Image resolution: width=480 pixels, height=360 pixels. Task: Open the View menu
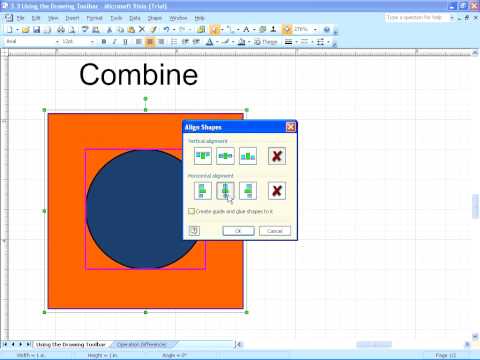[53, 18]
